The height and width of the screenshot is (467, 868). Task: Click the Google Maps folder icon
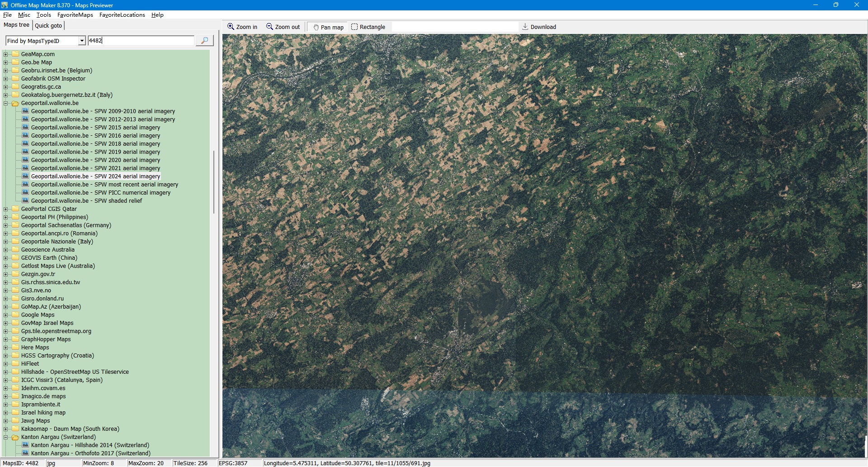15,315
